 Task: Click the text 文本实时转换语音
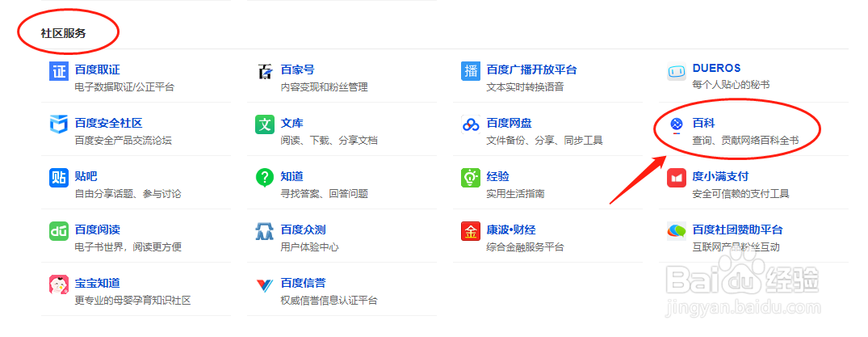click(526, 87)
